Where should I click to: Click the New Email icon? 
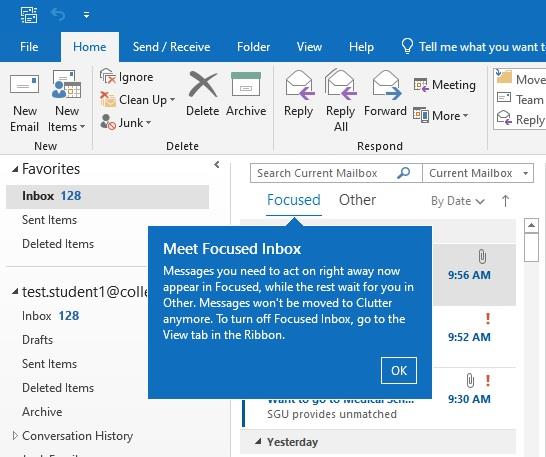24,85
